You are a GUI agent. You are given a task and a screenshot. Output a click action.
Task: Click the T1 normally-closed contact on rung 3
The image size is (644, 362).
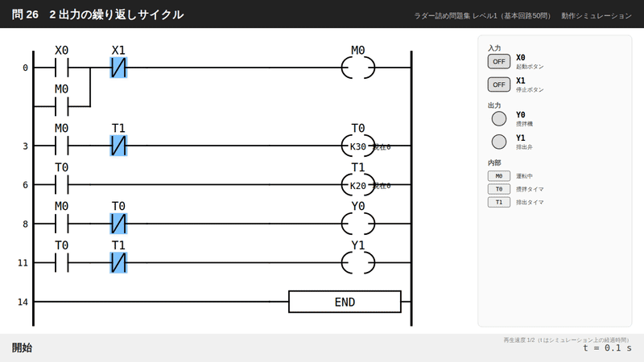[118, 146]
